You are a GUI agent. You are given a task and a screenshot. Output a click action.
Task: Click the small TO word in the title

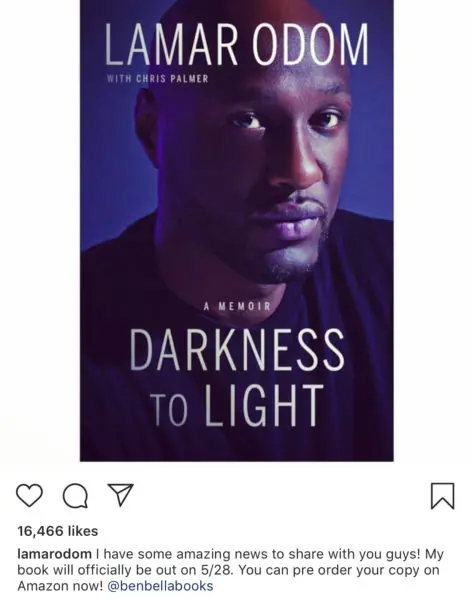coord(169,410)
